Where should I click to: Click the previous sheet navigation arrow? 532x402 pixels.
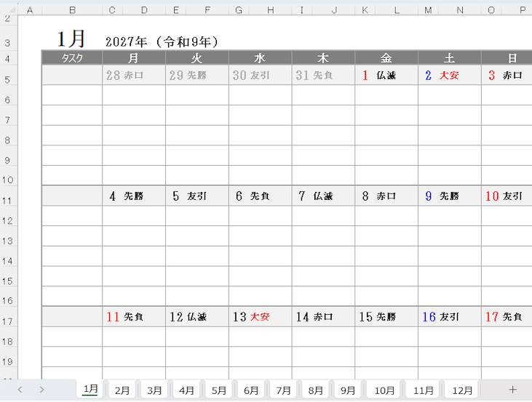click(x=20, y=390)
